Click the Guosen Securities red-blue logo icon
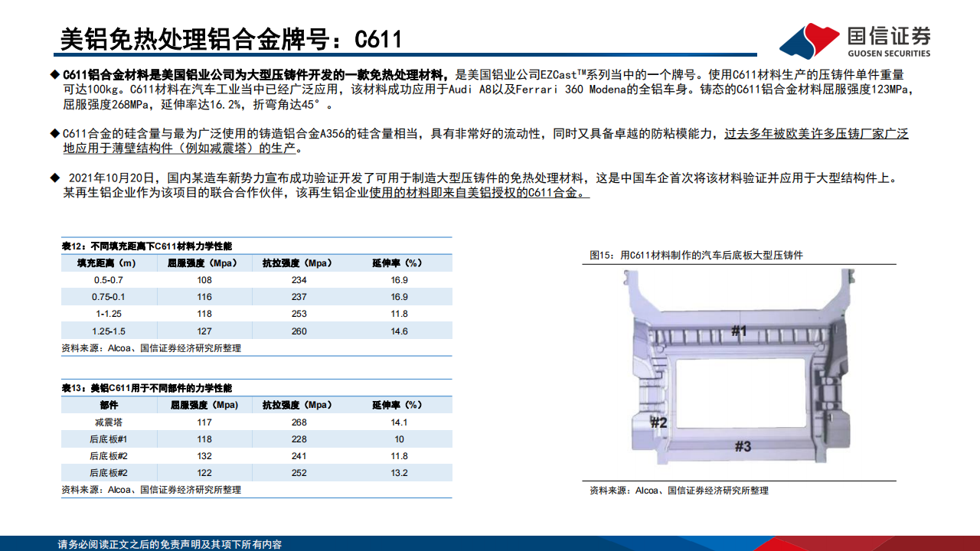This screenshot has width=980, height=551. click(808, 40)
